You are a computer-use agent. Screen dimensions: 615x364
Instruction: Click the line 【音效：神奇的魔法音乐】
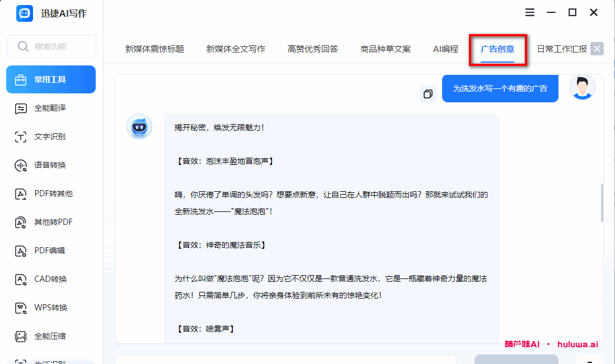tap(221, 245)
